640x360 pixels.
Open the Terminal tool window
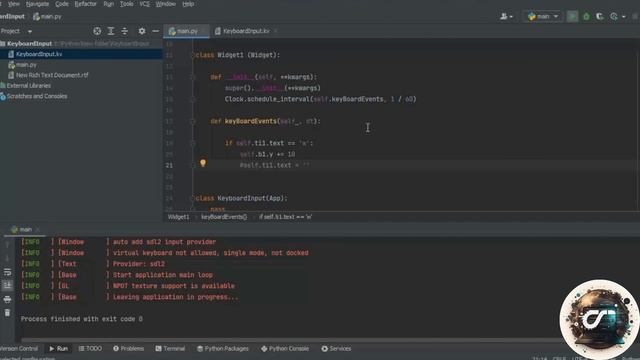coord(170,349)
